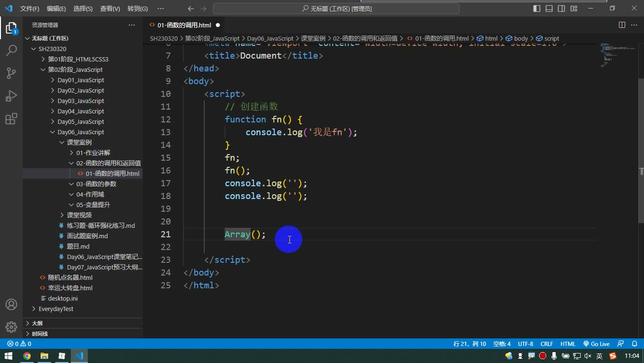This screenshot has width=644, height=363.
Task: Open Explorer panel More Actions ellipsis
Action: pyautogui.click(x=132, y=25)
